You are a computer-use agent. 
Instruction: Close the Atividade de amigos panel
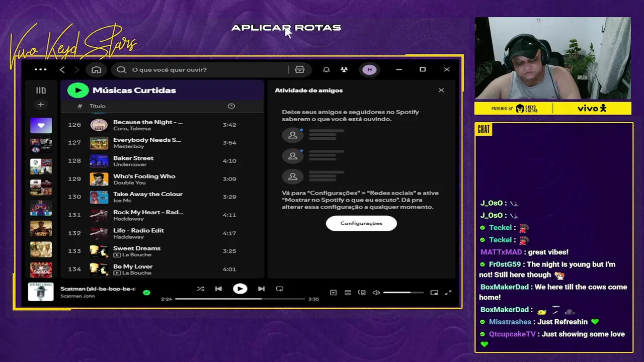[441, 90]
